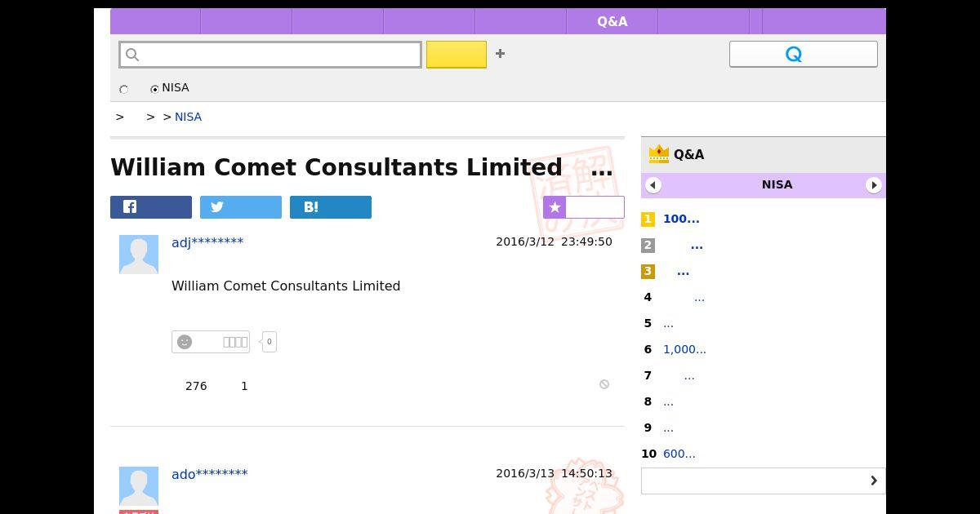Image resolution: width=980 pixels, height=514 pixels.
Task: Click the timestamp '2016/3/12 23:49:50'
Action: tap(554, 241)
